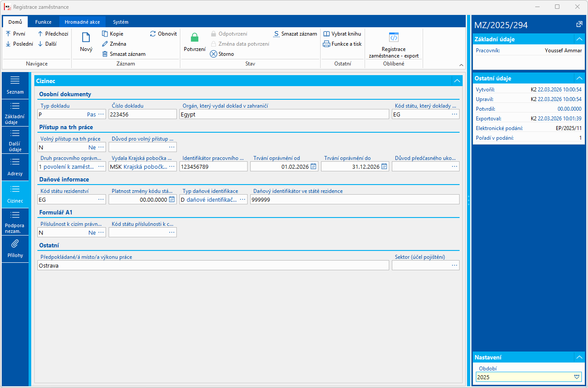This screenshot has width=588, height=388.
Task: Click the Identifikátor pracovního field 123456789
Action: [x=213, y=167]
